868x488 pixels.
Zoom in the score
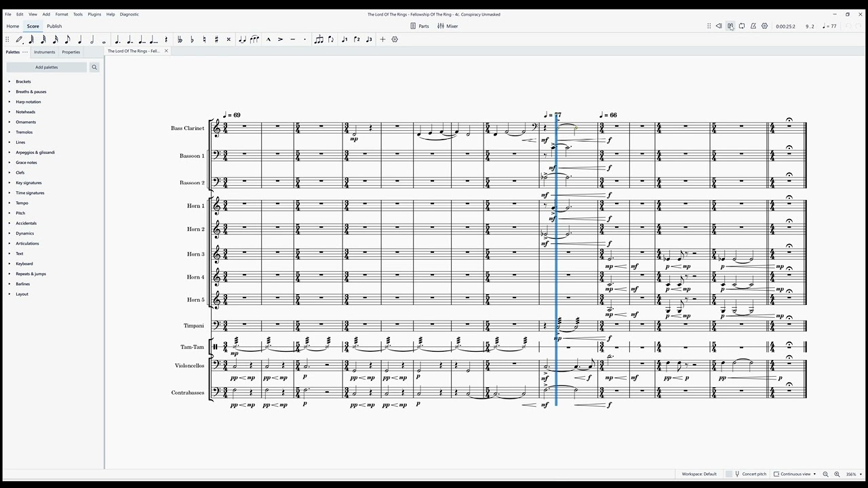coord(837,474)
